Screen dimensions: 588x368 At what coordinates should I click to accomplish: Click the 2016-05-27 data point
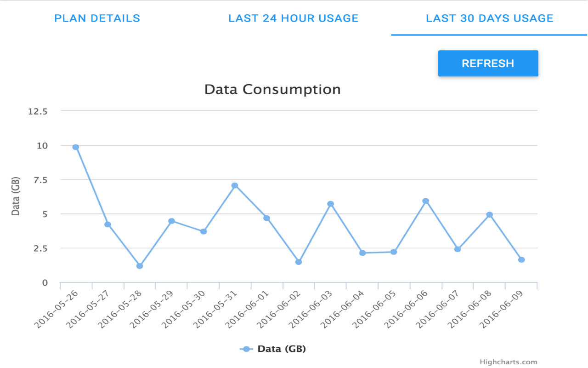(107, 224)
